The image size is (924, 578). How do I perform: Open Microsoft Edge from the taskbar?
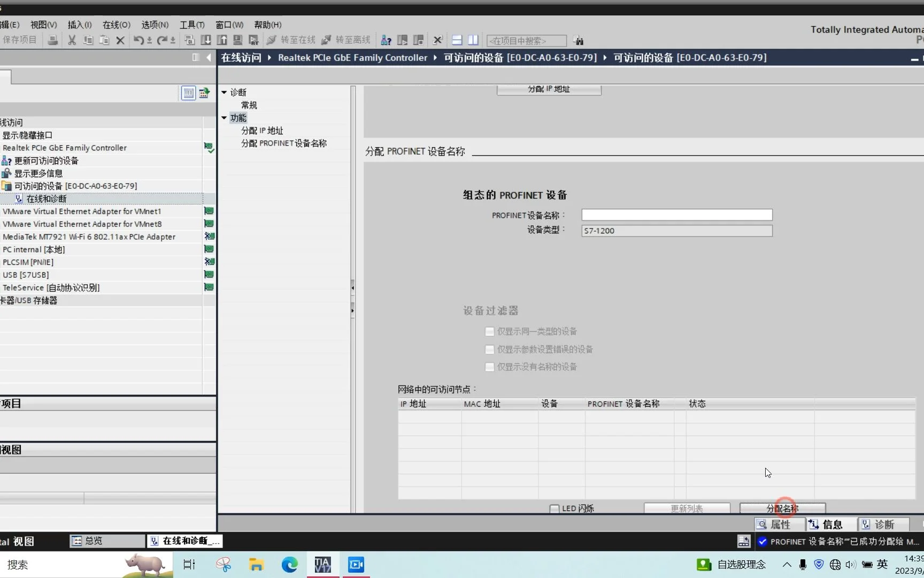point(289,565)
